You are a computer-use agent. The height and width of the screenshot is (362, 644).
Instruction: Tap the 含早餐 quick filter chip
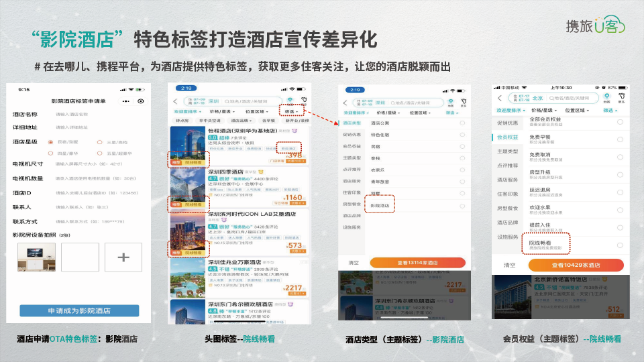[x=268, y=121]
